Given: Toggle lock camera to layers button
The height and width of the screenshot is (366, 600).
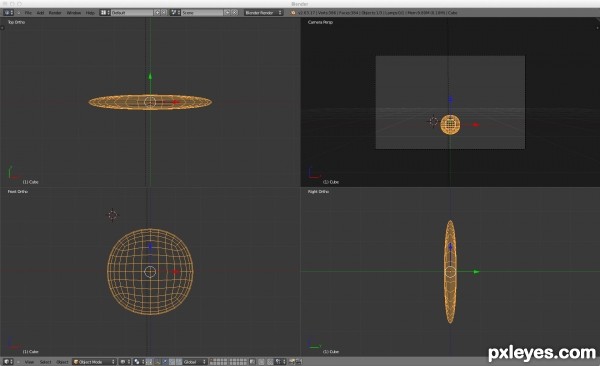Looking at the screenshot, I should 252,362.
